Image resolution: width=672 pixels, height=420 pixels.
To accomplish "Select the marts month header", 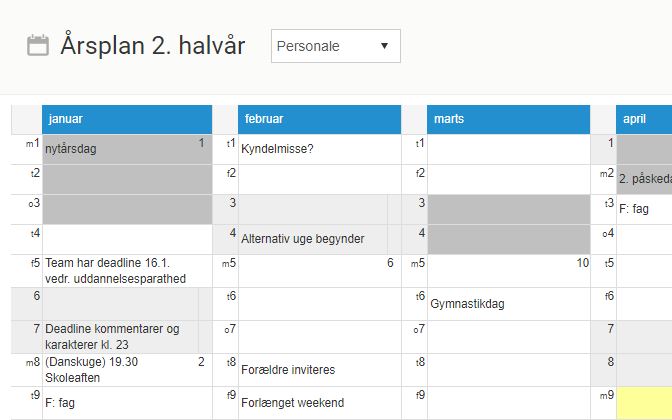I will [x=508, y=119].
